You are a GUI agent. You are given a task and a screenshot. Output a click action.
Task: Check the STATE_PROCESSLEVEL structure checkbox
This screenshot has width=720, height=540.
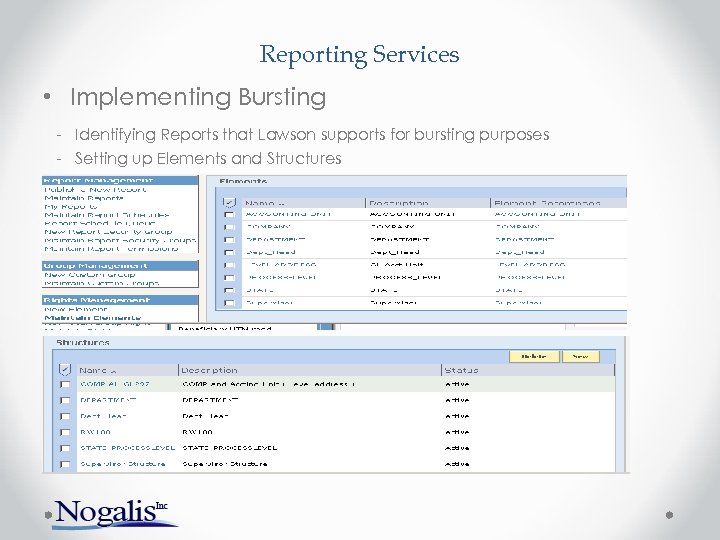(65, 448)
